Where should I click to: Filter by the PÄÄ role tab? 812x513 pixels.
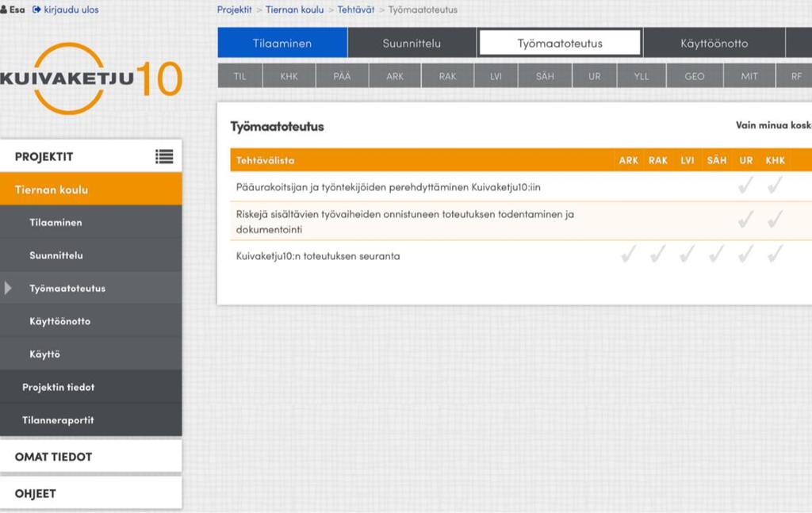coord(342,76)
